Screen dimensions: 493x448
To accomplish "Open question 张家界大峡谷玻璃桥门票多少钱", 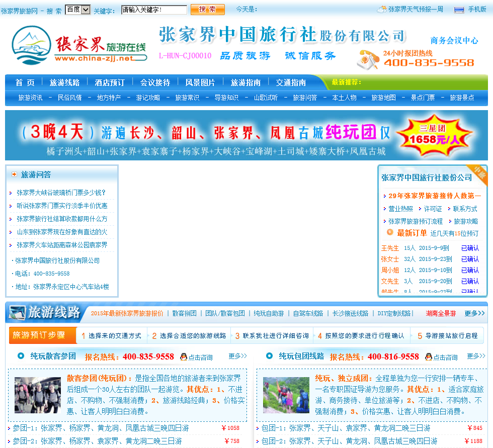I will click(61, 193).
